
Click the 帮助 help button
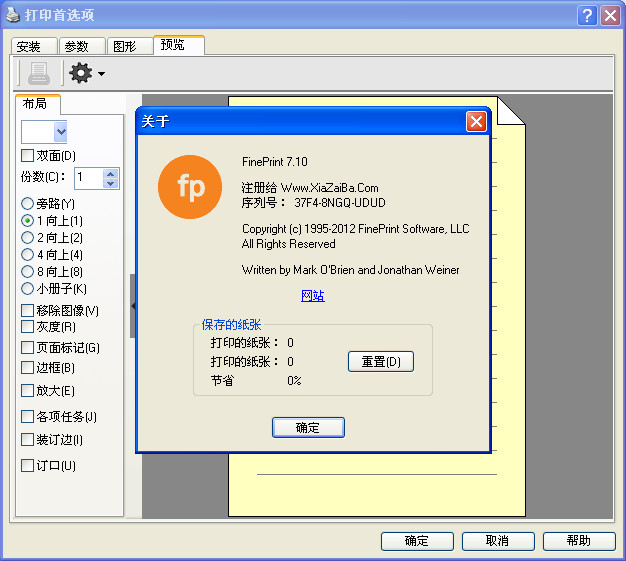[579, 541]
